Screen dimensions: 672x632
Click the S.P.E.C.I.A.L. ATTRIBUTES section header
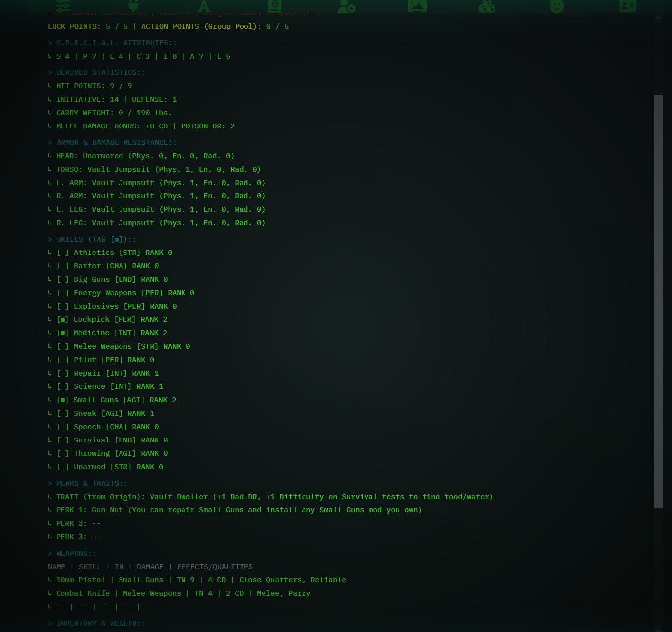[112, 43]
